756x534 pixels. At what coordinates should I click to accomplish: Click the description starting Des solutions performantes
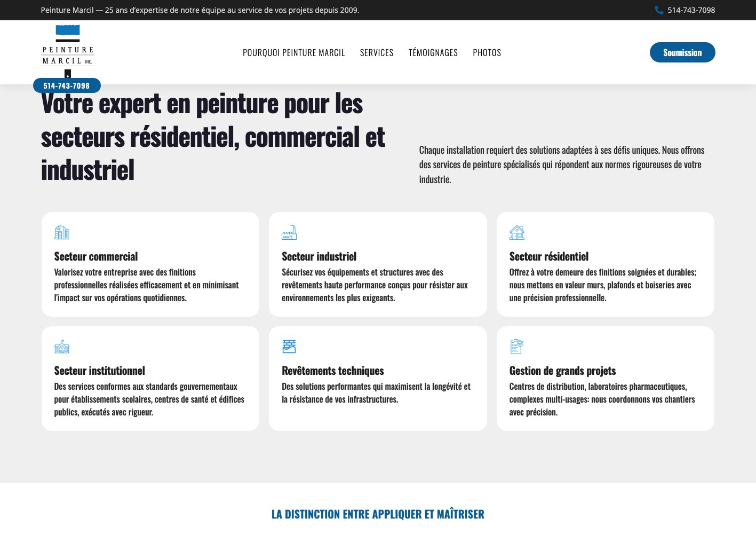376,393
